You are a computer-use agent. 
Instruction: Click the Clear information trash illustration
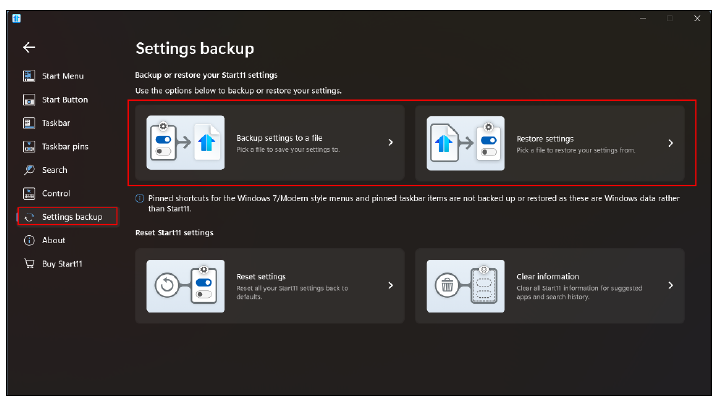point(466,286)
